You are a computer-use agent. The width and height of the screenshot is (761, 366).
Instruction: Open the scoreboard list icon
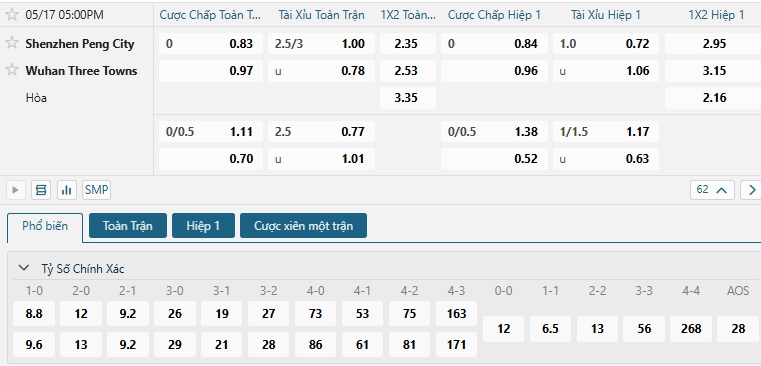click(41, 190)
